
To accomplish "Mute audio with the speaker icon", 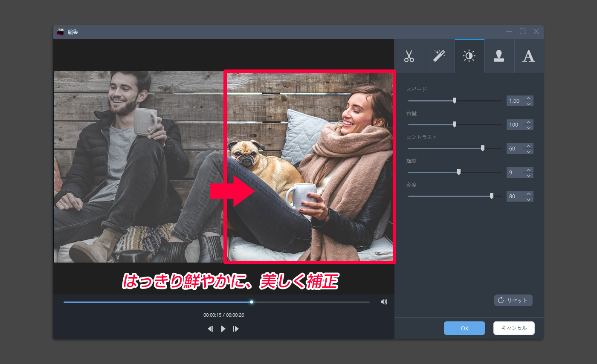I will (384, 302).
